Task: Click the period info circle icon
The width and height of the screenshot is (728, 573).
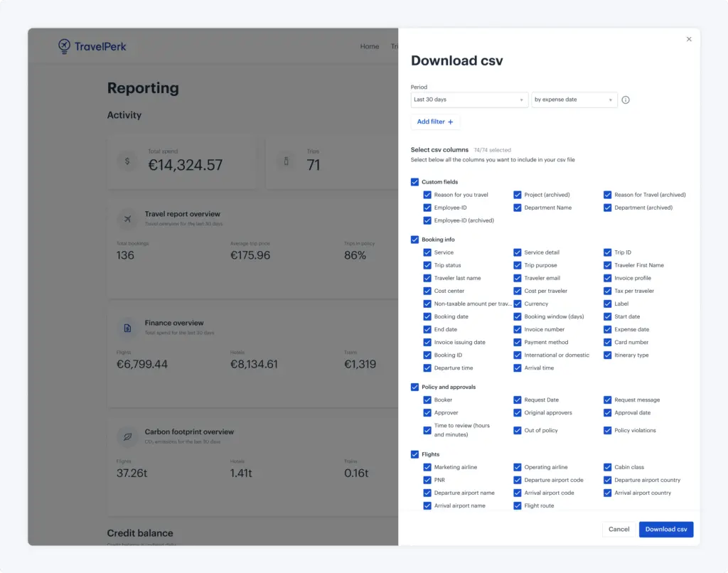Action: pyautogui.click(x=626, y=100)
